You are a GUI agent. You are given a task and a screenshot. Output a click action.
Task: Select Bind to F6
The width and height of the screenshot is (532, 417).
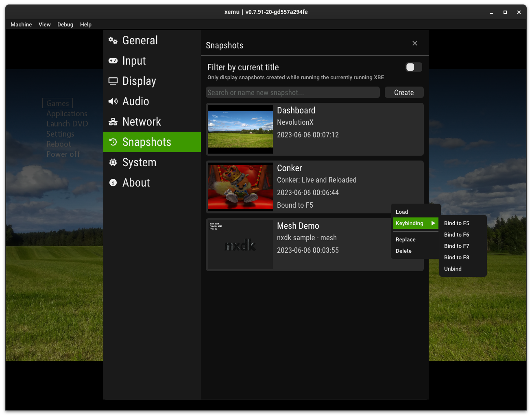(456, 235)
